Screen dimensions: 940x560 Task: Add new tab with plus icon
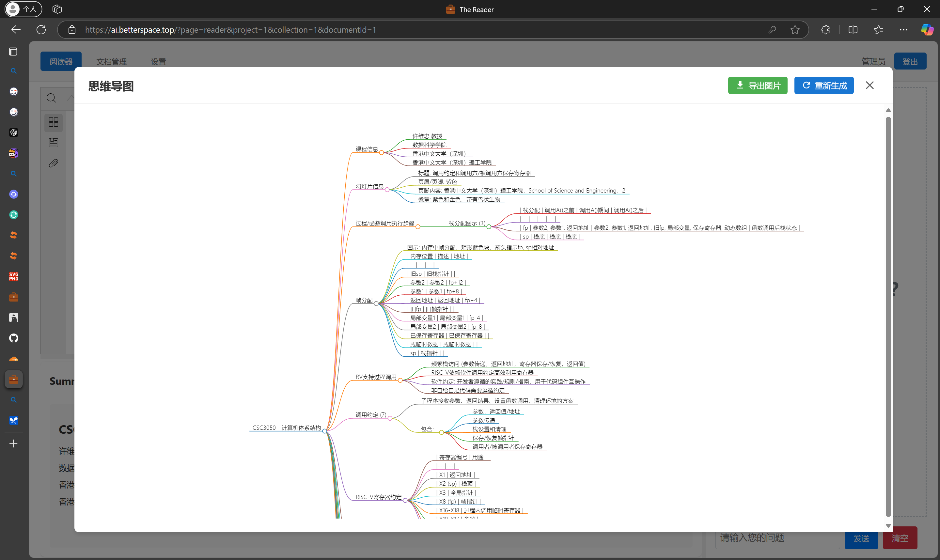click(14, 443)
